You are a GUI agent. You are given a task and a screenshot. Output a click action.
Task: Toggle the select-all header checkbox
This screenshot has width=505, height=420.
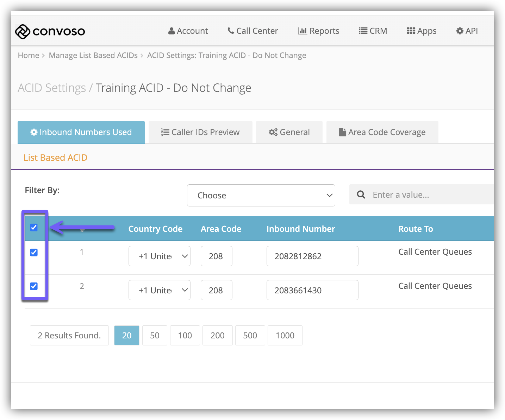click(34, 228)
